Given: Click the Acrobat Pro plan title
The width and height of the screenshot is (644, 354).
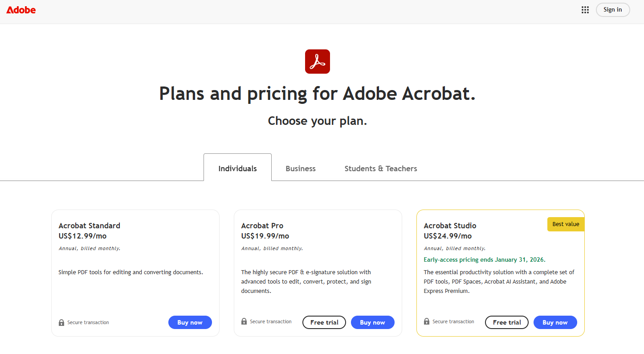Looking at the screenshot, I should tap(262, 225).
